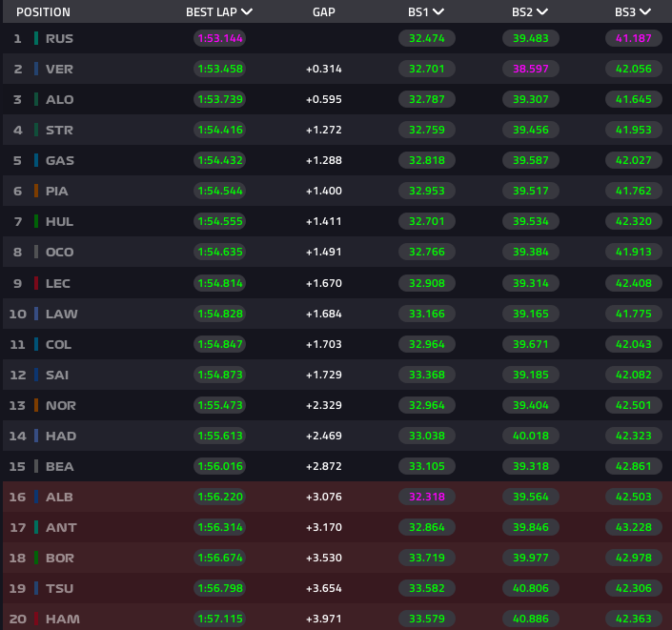Expand the BEST LAP column dropdown
This screenshot has height=630, width=672.
247,12
